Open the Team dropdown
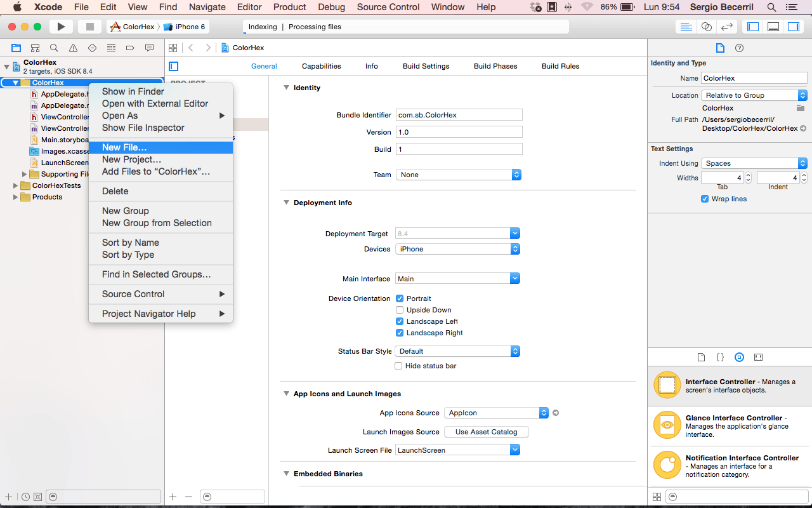 coord(458,175)
